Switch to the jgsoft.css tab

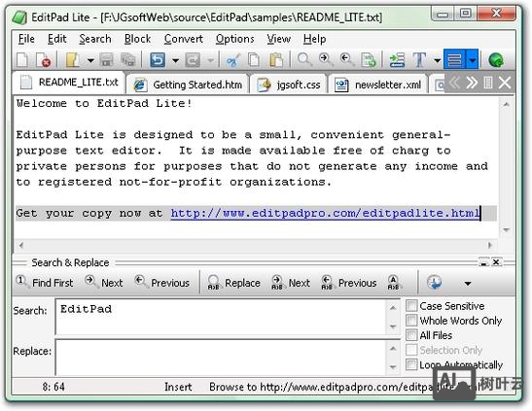tap(289, 85)
